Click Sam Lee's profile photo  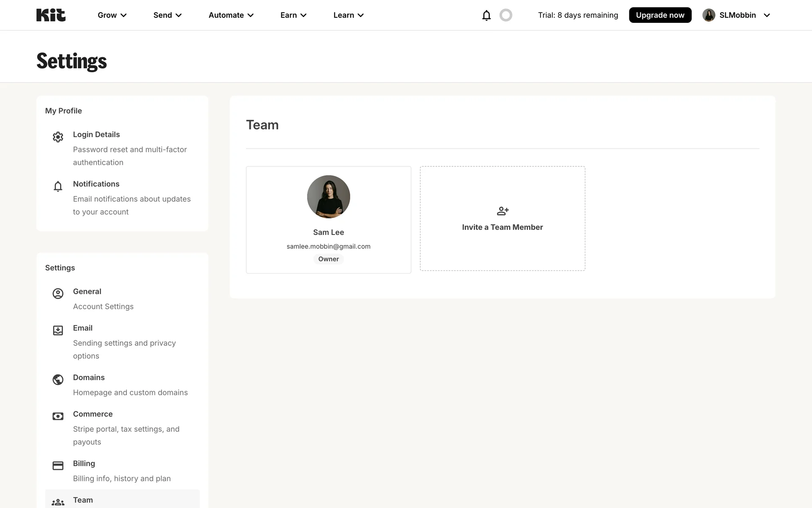(329, 197)
